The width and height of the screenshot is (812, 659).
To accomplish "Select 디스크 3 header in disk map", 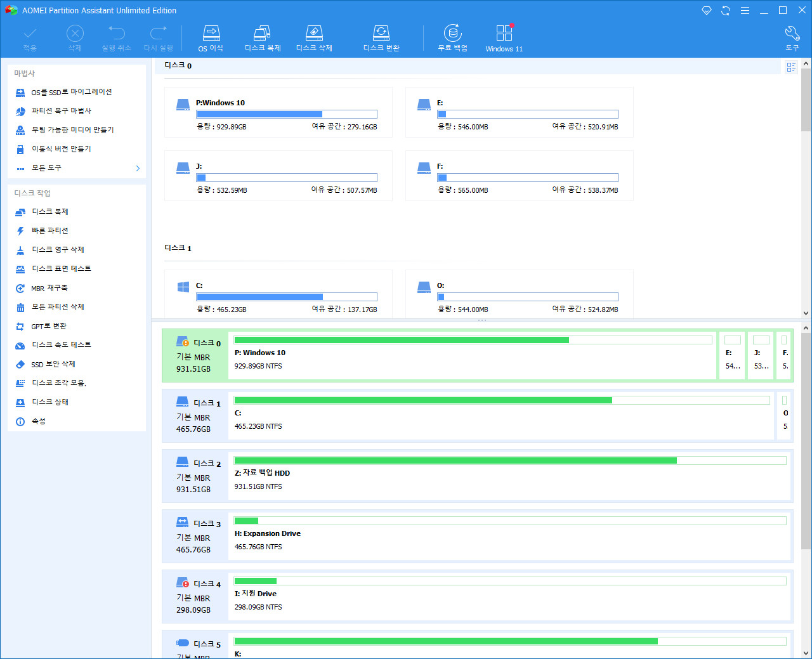I will (195, 536).
